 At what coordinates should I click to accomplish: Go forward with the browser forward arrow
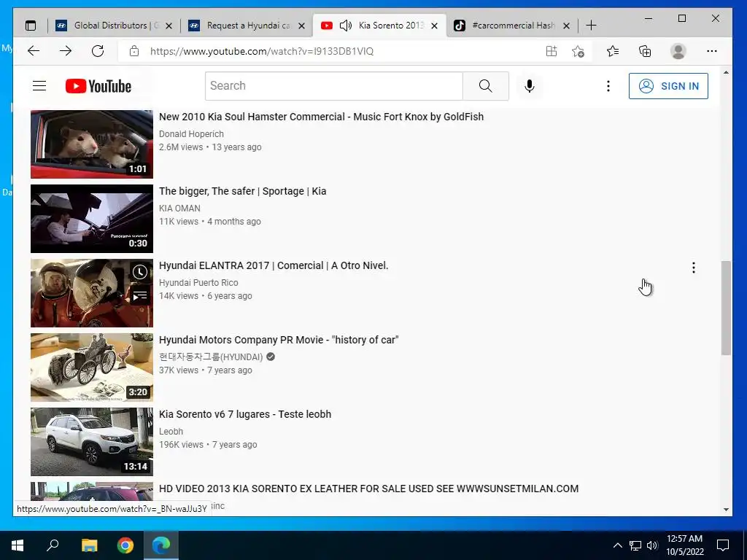click(66, 51)
